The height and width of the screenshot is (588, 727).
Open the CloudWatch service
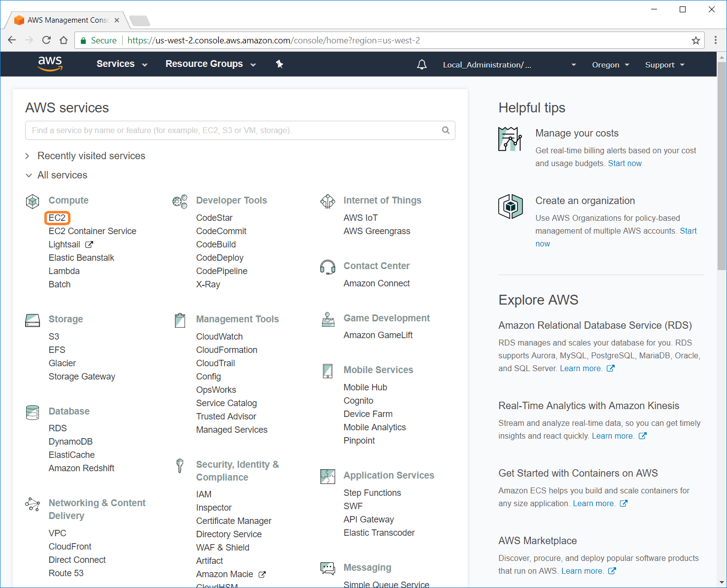click(x=219, y=337)
